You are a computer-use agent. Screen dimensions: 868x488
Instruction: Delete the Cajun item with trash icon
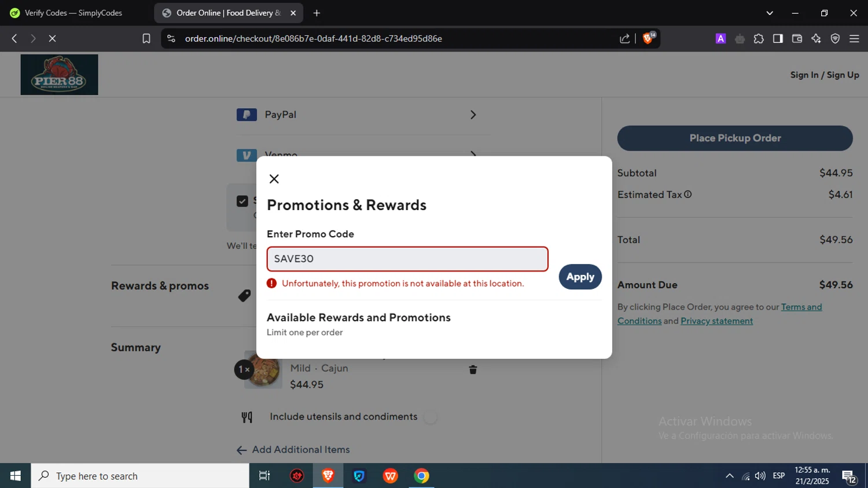click(473, 369)
